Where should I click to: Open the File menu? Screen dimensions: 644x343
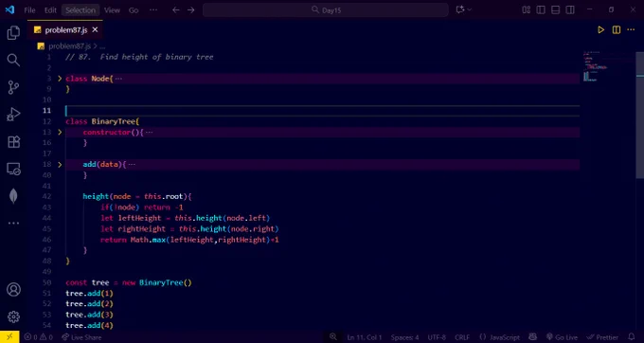coord(29,10)
